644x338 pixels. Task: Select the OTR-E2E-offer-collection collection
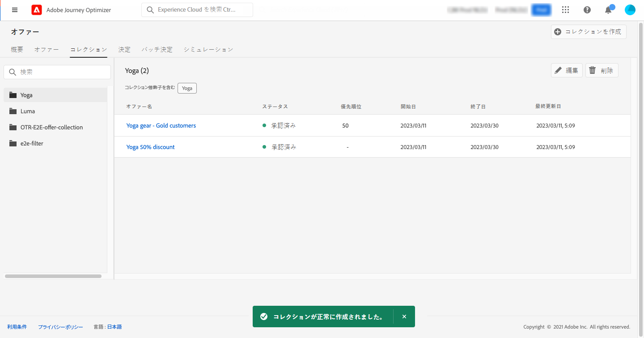[x=55, y=127]
